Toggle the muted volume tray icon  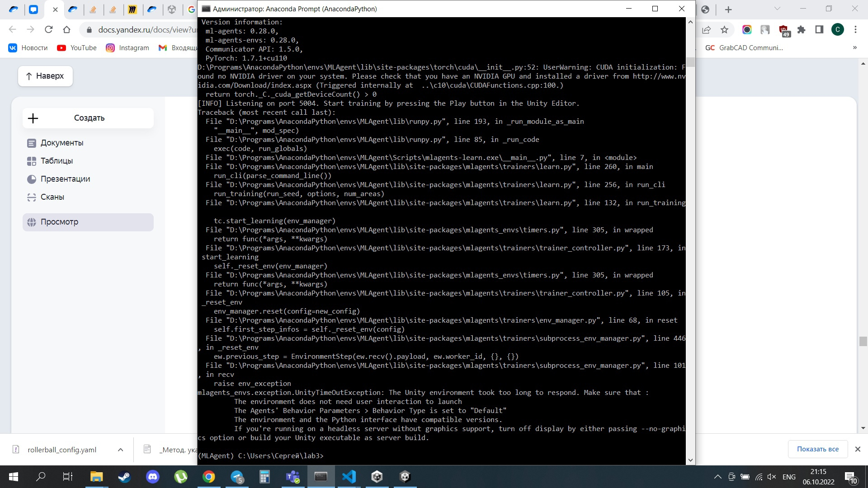tap(772, 477)
